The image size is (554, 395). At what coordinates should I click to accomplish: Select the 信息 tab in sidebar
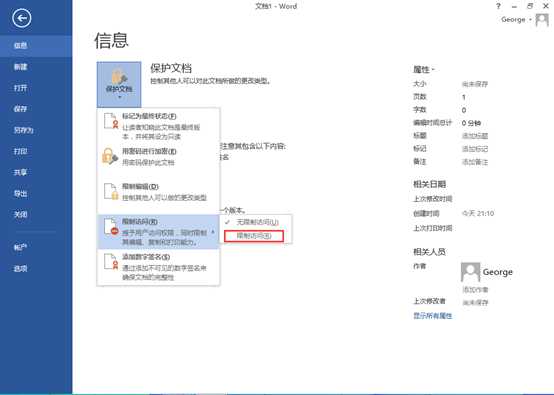click(36, 46)
